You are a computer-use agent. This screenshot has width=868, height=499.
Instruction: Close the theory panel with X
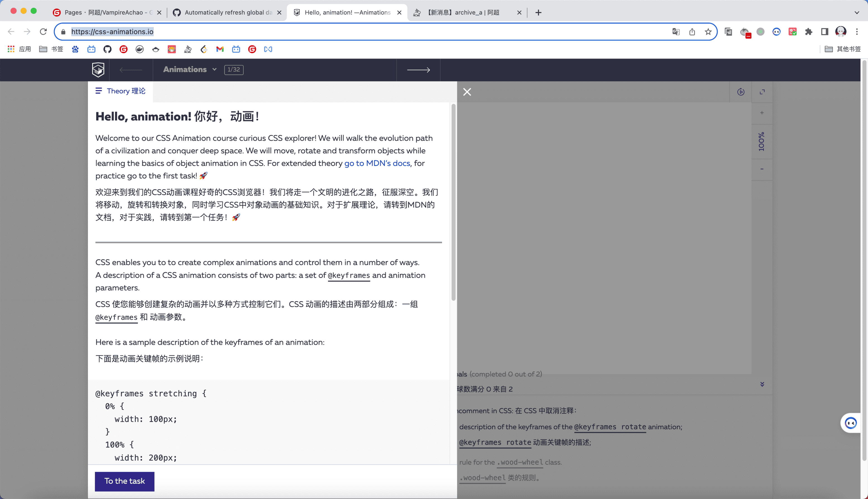pyautogui.click(x=467, y=92)
